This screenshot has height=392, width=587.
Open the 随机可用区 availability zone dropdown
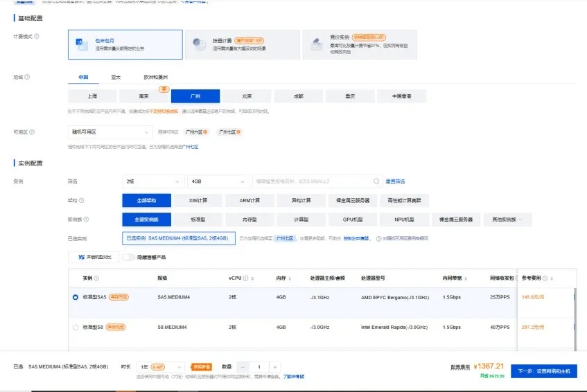pos(109,132)
